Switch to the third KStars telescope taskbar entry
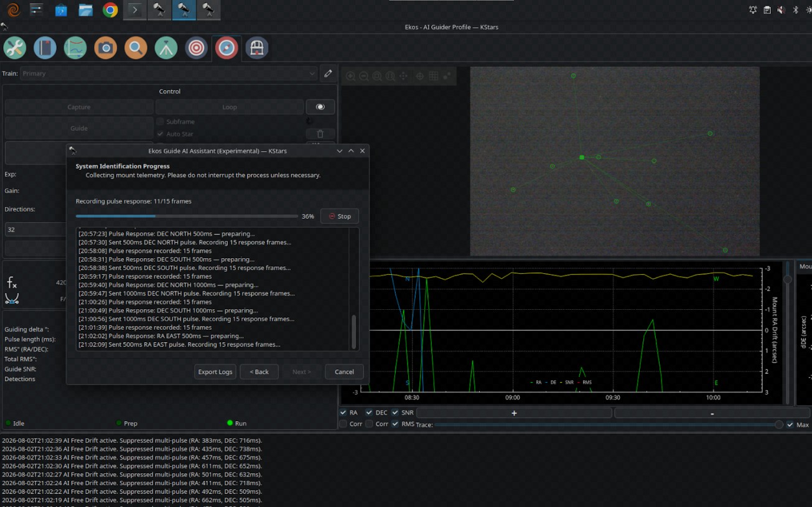The width and height of the screenshot is (812, 507). click(208, 10)
